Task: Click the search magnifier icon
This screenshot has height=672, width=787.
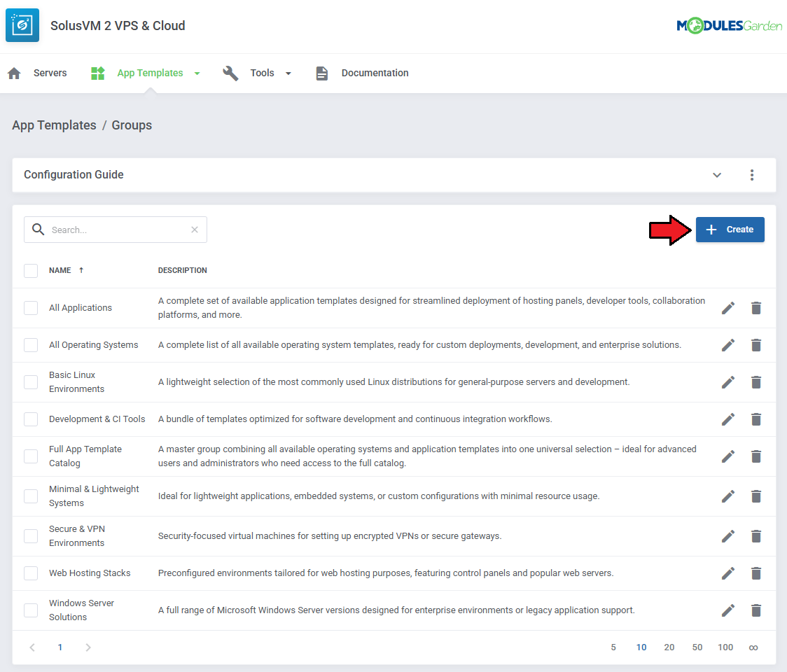Action: (x=38, y=230)
